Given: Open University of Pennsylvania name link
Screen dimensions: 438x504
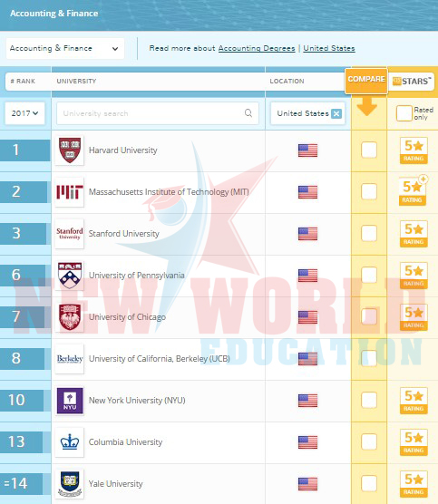Looking at the screenshot, I should point(136,276).
